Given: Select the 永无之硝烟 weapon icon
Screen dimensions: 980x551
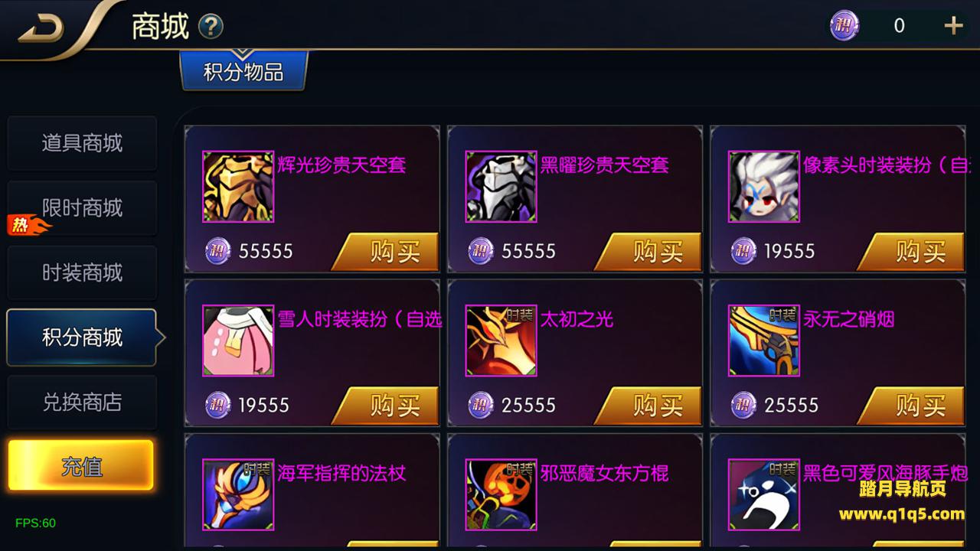Looking at the screenshot, I should 763,341.
